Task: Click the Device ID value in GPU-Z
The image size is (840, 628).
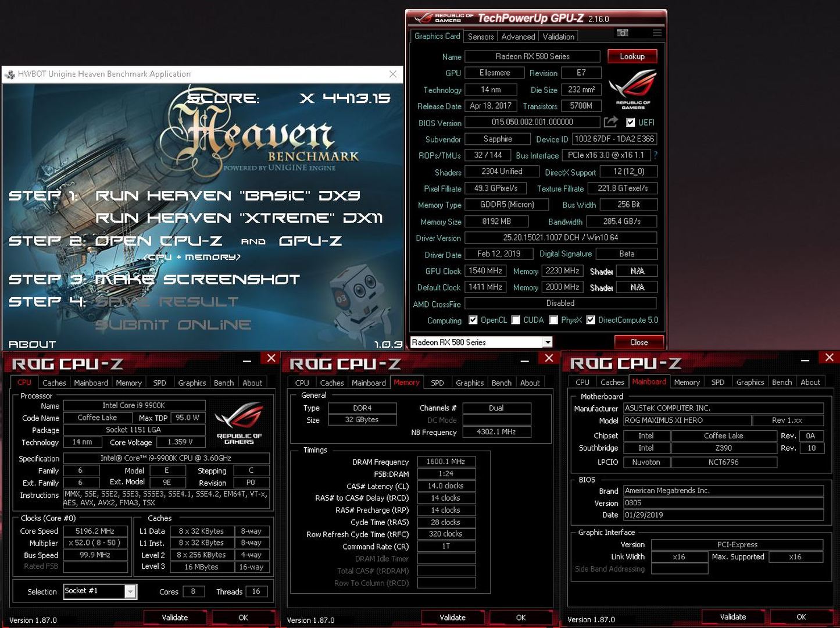Action: pos(614,139)
